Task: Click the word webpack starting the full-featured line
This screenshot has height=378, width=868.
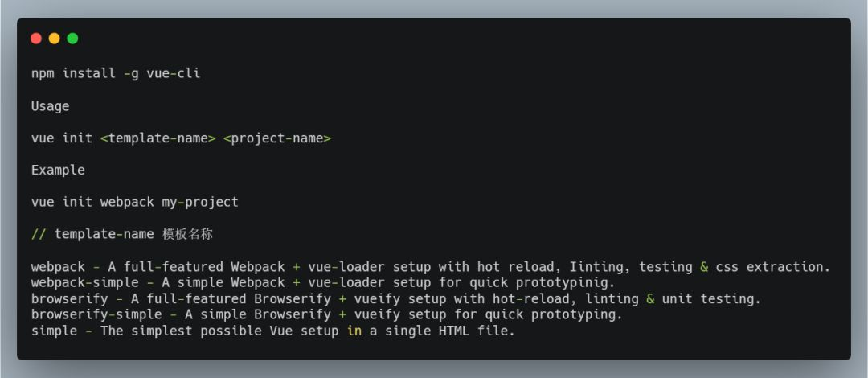Action: pos(58,267)
